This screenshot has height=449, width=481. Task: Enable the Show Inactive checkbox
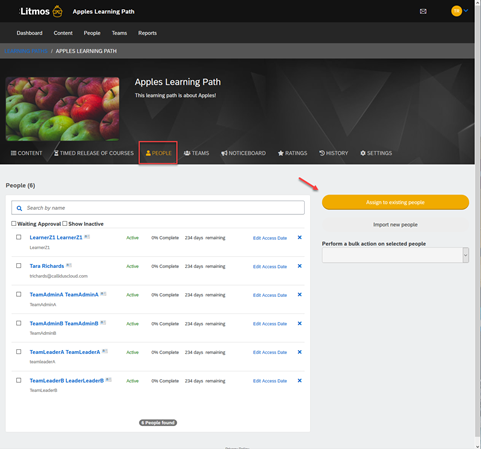65,223
